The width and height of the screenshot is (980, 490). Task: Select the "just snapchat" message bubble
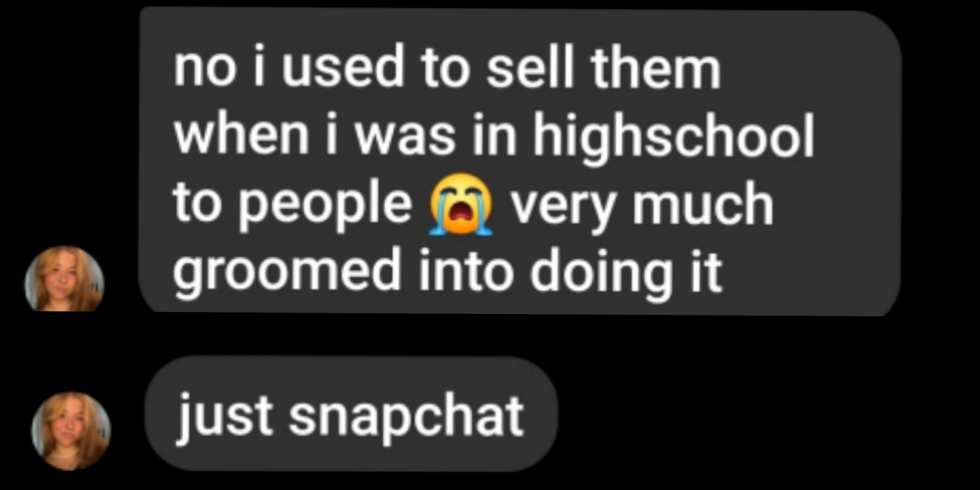351,413
